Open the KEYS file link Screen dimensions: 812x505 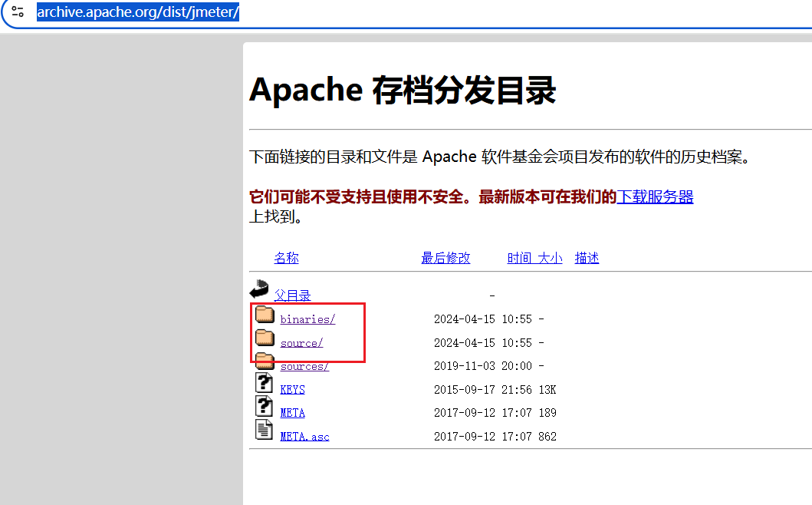[293, 390]
